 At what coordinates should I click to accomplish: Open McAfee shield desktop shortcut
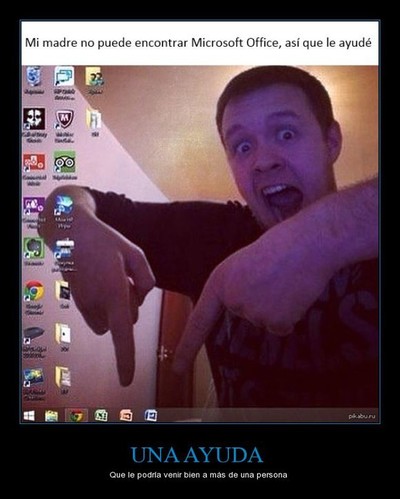click(64, 119)
